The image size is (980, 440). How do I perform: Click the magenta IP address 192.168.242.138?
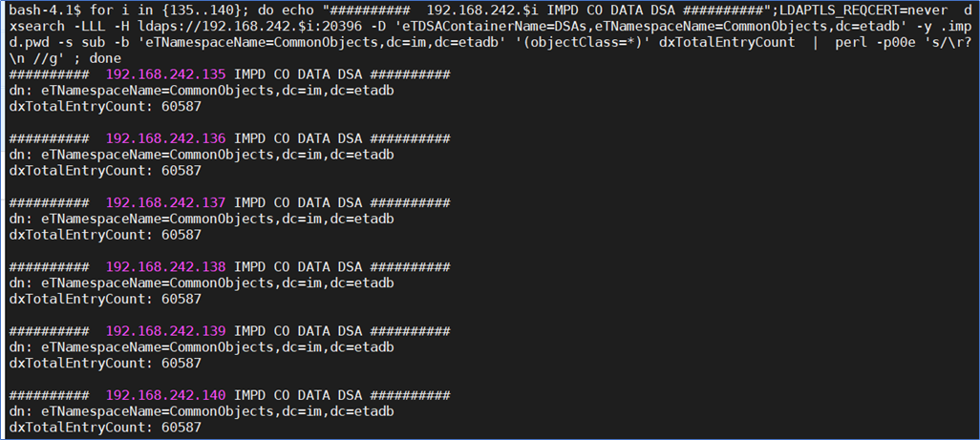coord(165,266)
